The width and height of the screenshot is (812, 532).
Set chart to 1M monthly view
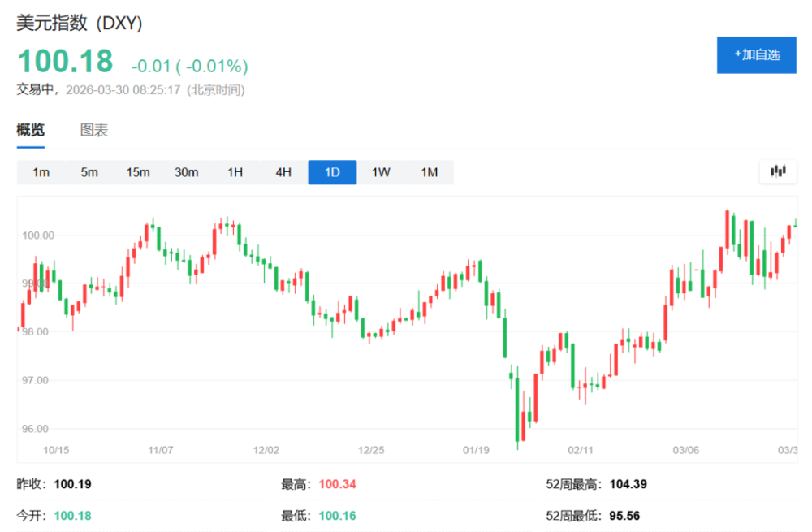[x=430, y=172]
